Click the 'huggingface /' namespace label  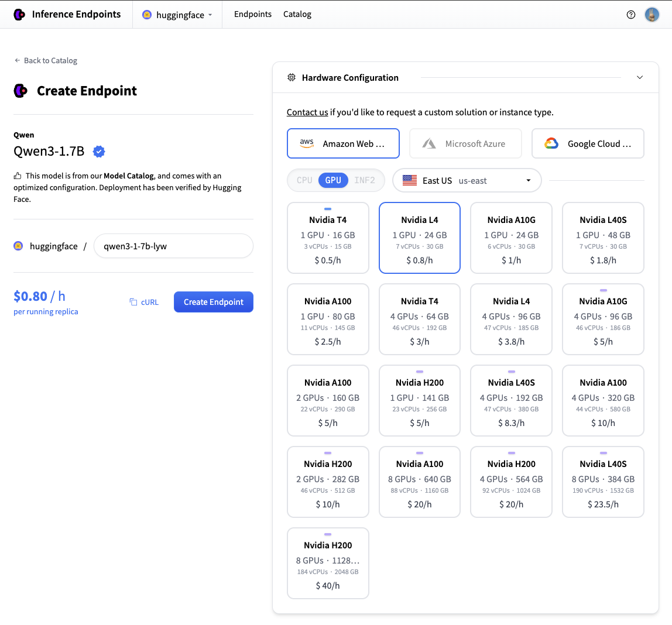click(x=58, y=246)
